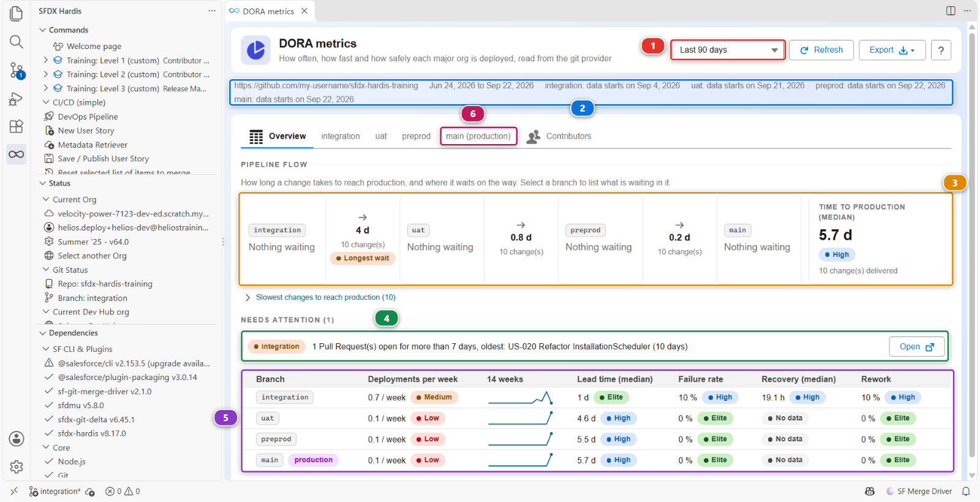Open Run and Debug view
The image size is (980, 502).
(17, 98)
